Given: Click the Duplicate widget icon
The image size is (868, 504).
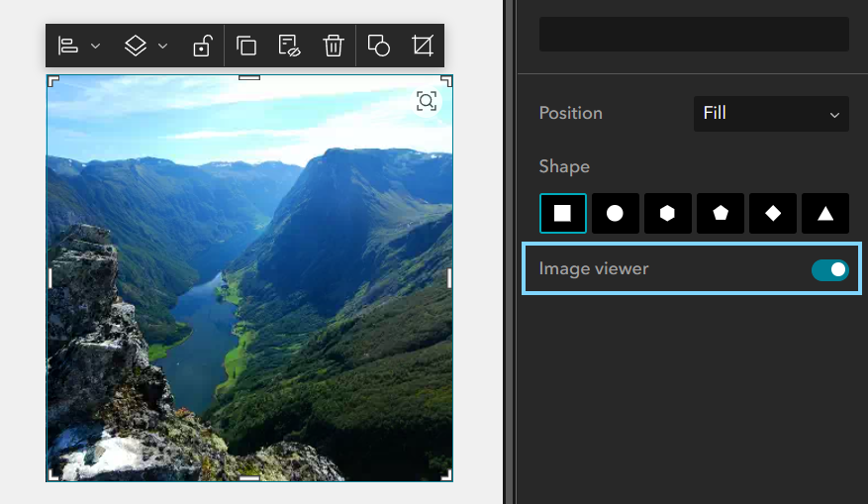Looking at the screenshot, I should 246,46.
